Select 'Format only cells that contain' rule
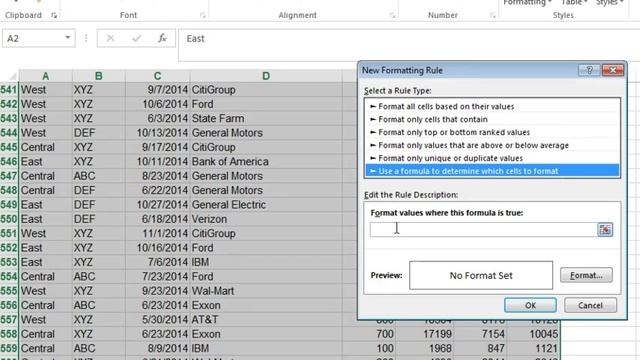640x360 pixels. (x=492, y=119)
